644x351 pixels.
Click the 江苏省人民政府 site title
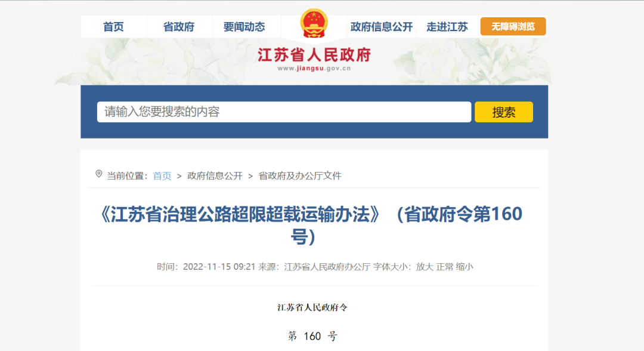click(x=314, y=55)
